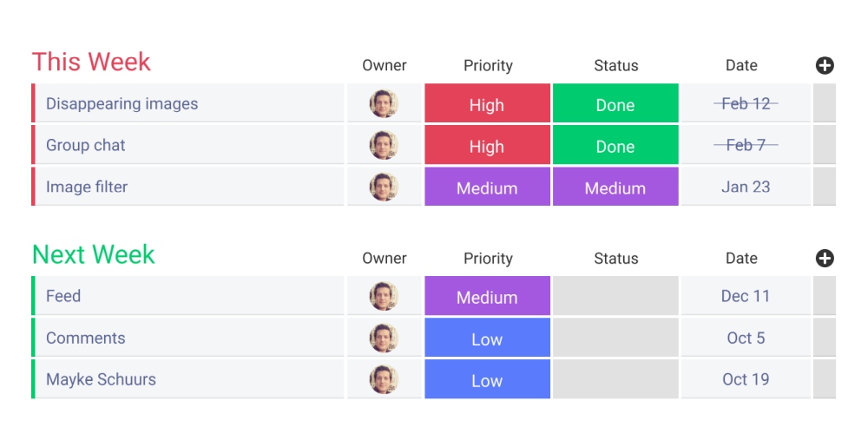Pick purple Medium status for Image filter
Viewport: 868px width, 434px height.
coord(615,187)
